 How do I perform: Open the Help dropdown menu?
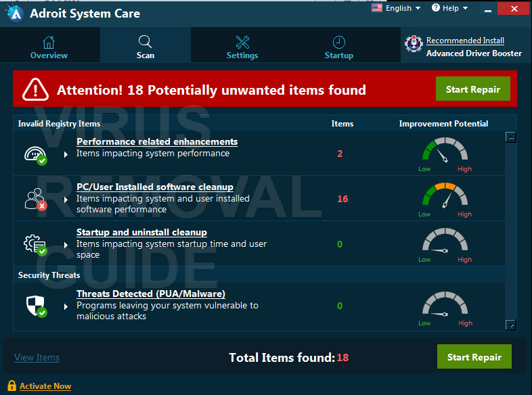pos(449,8)
